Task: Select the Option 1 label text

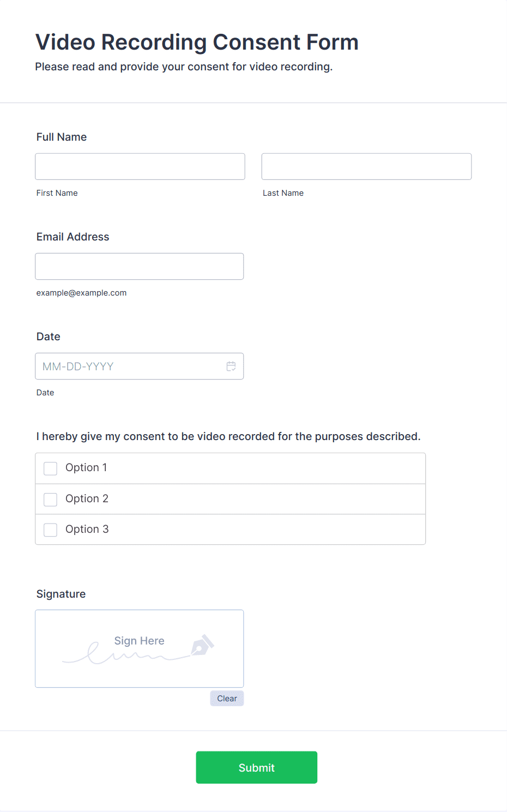Action: (x=86, y=467)
